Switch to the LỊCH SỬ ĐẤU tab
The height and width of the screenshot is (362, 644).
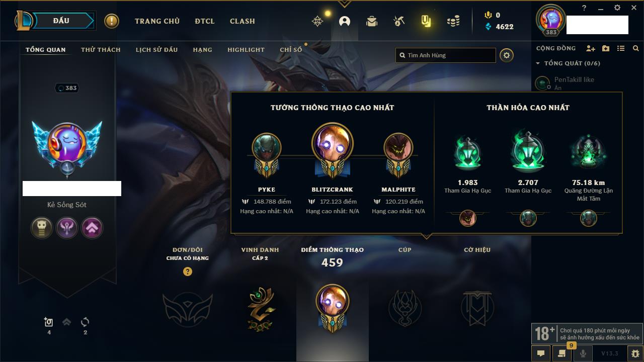pos(156,50)
